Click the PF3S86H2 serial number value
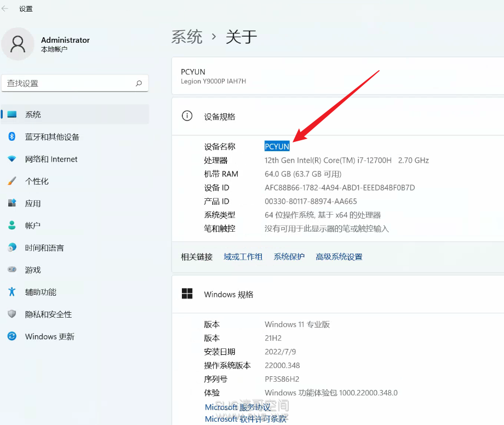 [282, 379]
